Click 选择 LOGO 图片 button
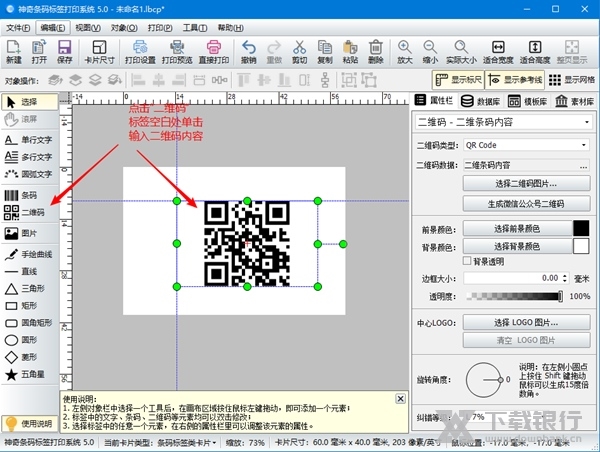600x452 pixels. 526,322
